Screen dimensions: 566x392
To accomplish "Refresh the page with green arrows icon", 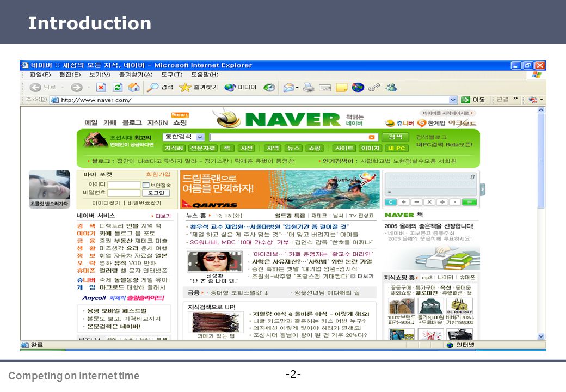I will tap(118, 87).
